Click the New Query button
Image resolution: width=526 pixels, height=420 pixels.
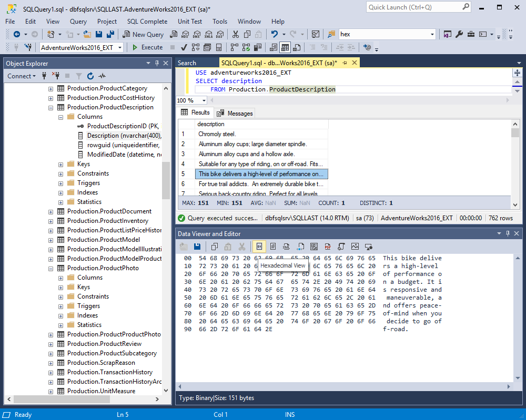tap(143, 34)
